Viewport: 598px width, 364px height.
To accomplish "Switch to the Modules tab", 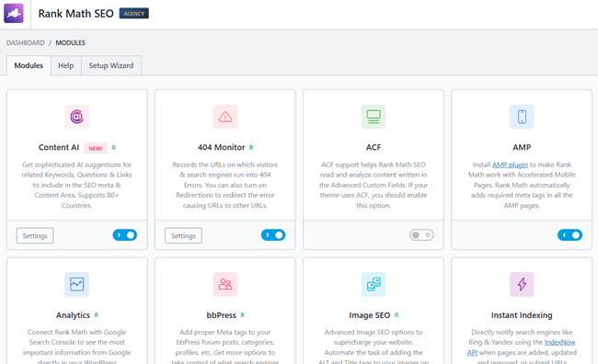I will click(x=29, y=65).
